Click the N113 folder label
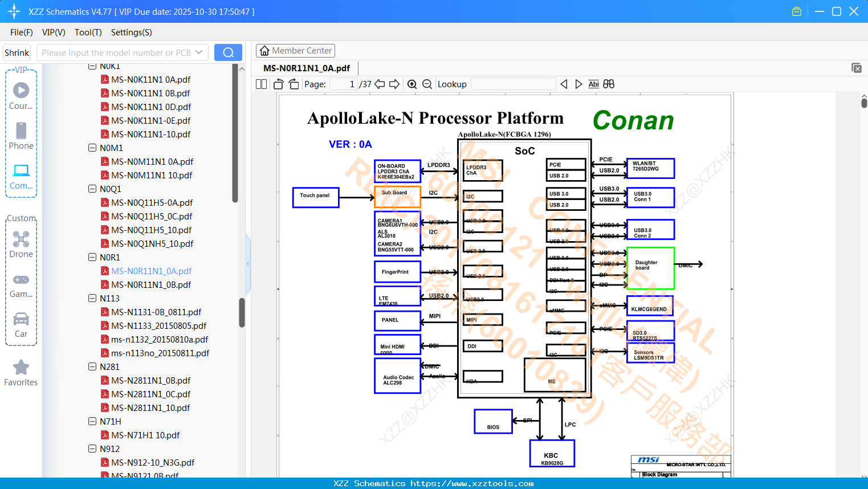 [x=109, y=298]
